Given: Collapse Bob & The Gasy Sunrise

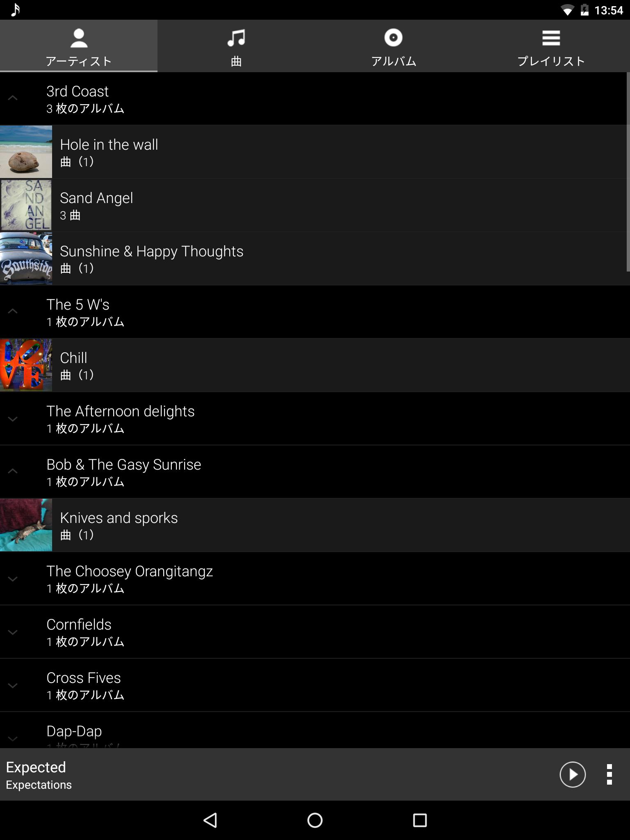Looking at the screenshot, I should point(13,471).
